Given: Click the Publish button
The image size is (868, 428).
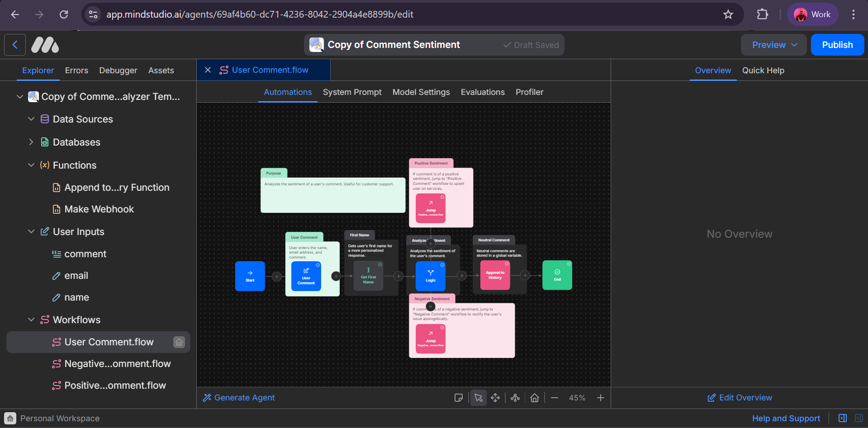Looking at the screenshot, I should pos(837,45).
